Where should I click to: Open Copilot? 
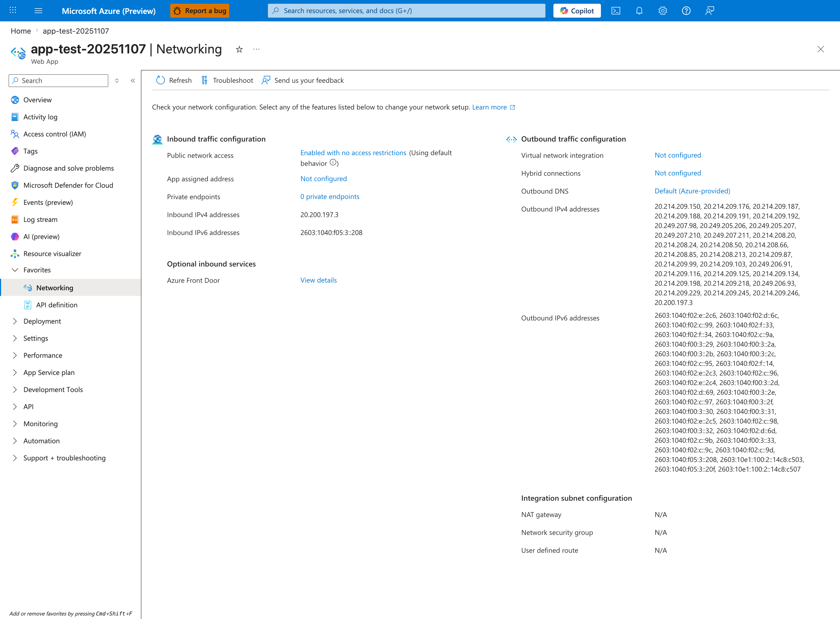pyautogui.click(x=577, y=10)
